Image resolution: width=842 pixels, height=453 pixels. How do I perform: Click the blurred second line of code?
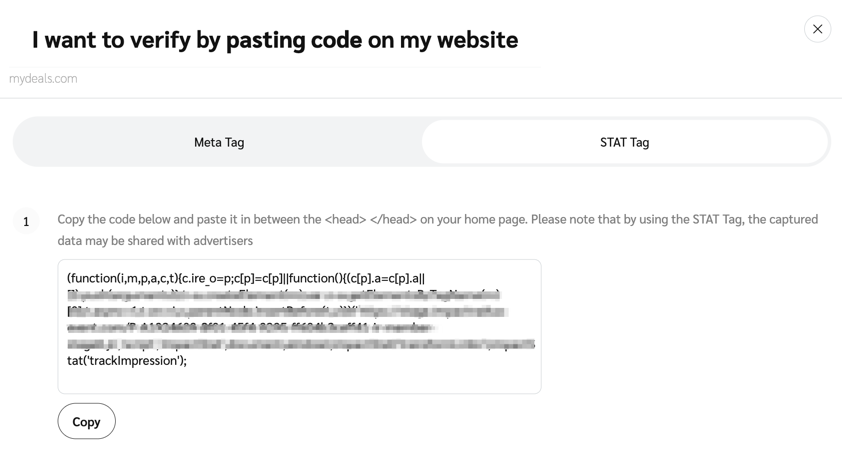(283, 295)
